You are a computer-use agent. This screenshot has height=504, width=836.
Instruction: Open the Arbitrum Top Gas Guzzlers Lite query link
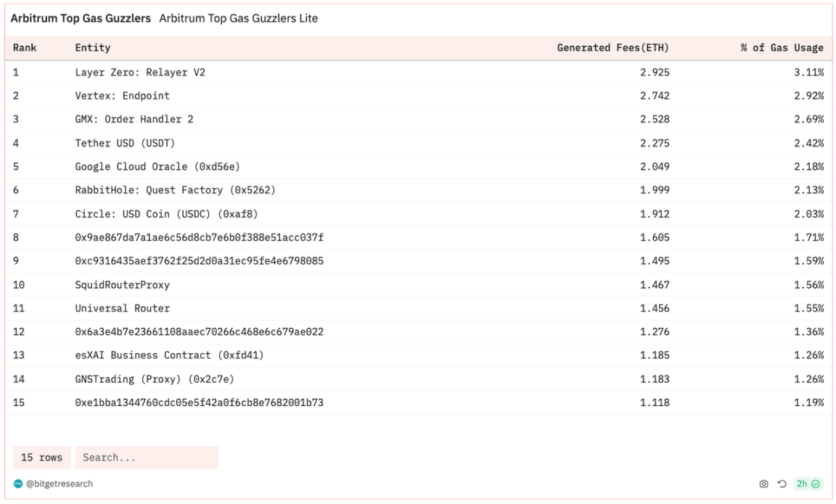(x=238, y=18)
